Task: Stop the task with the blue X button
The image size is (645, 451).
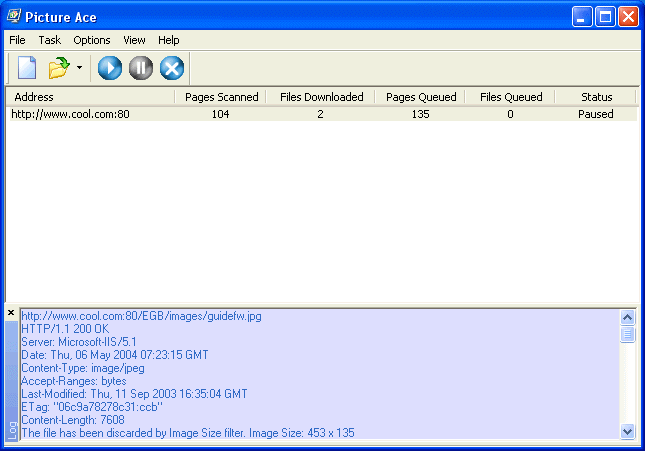Action: pyautogui.click(x=172, y=68)
